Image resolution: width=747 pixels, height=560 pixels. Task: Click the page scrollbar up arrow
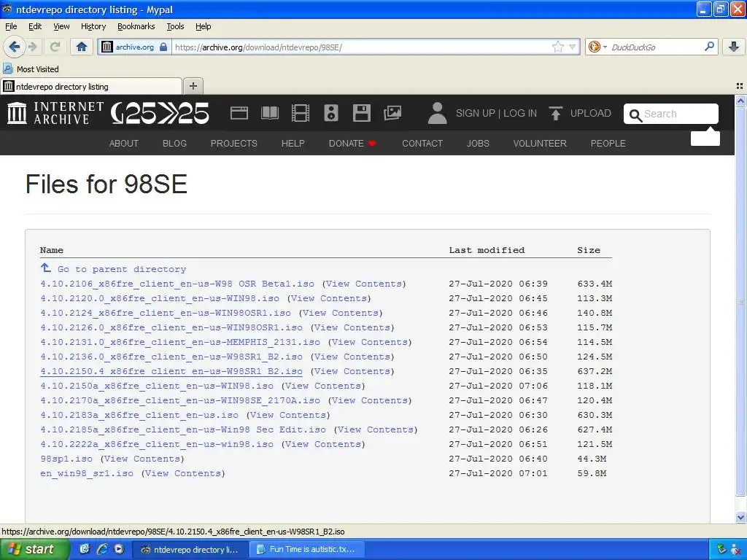740,101
